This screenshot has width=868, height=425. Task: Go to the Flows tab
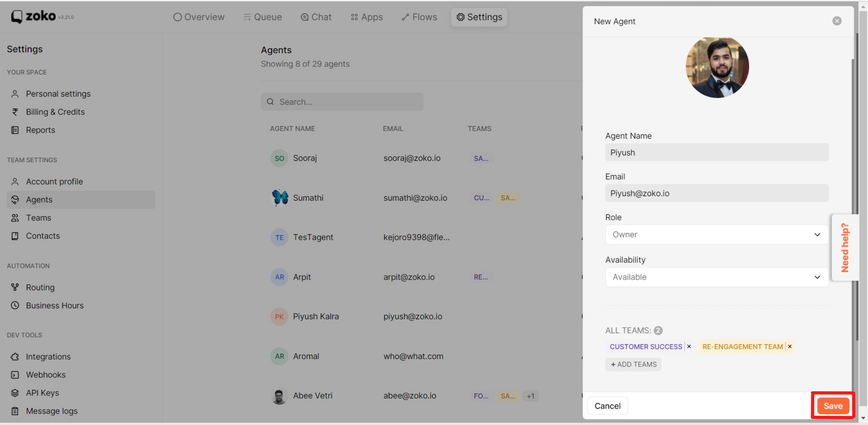pos(419,17)
